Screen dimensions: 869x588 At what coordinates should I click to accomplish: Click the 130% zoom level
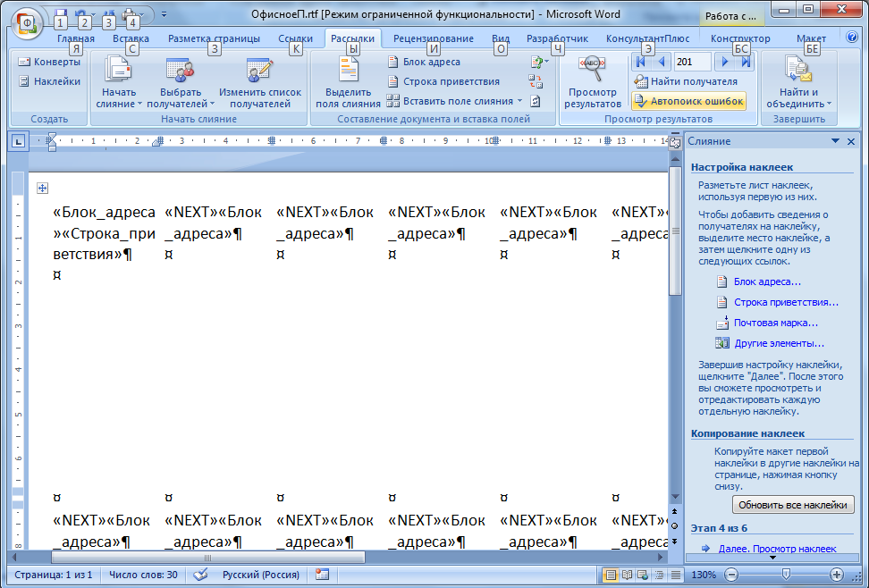pyautogui.click(x=704, y=575)
